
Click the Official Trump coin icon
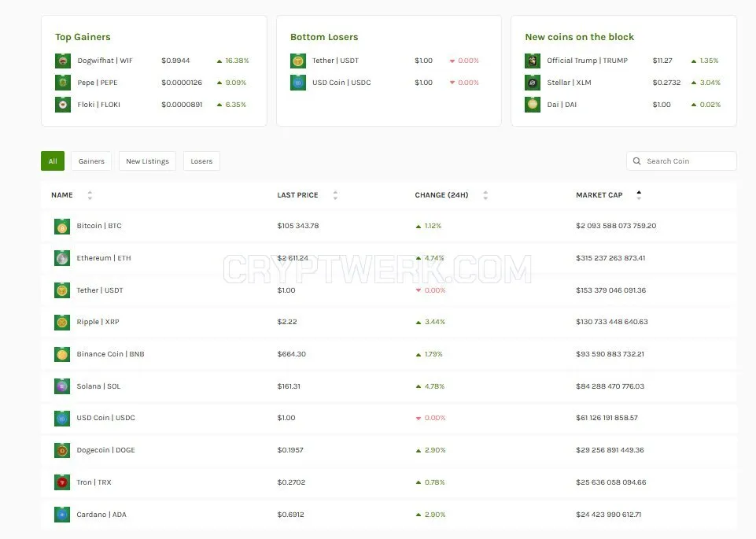coord(533,61)
